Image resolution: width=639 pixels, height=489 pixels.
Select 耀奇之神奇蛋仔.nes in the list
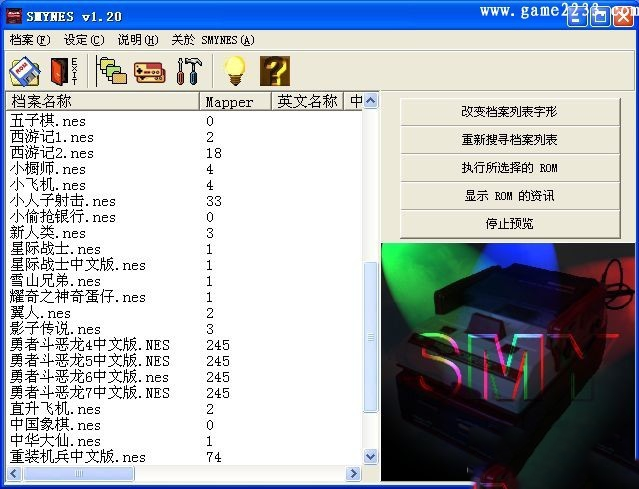coord(78,297)
